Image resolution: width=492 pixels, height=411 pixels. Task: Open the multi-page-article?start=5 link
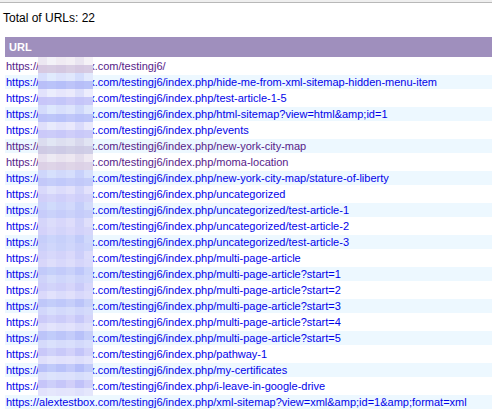click(173, 338)
